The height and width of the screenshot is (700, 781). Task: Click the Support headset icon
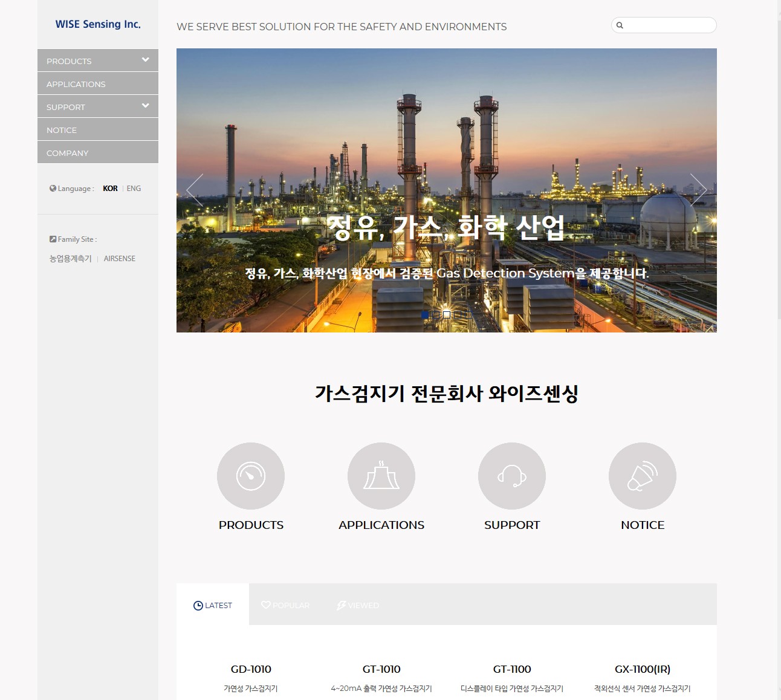pos(512,476)
